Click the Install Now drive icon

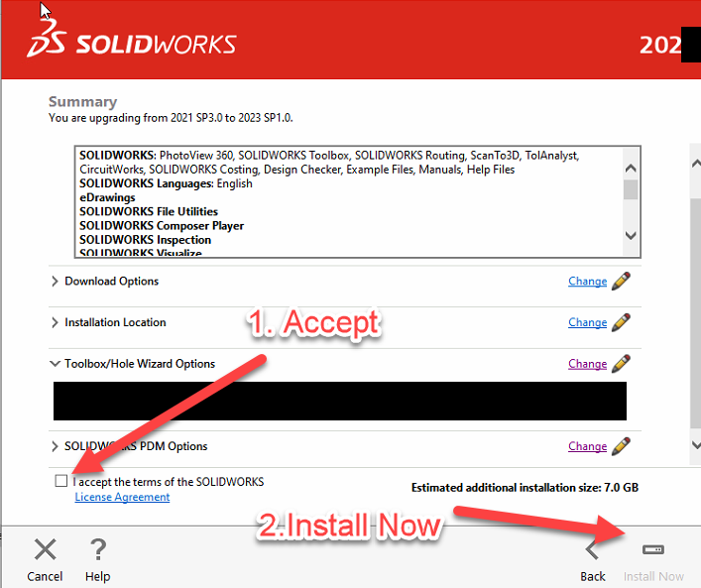tap(653, 549)
